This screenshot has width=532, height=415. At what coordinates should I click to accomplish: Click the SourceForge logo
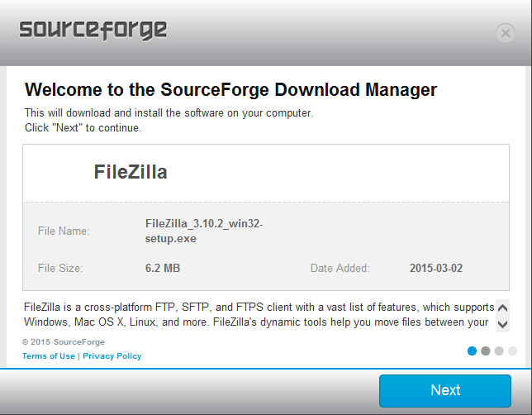click(x=93, y=31)
